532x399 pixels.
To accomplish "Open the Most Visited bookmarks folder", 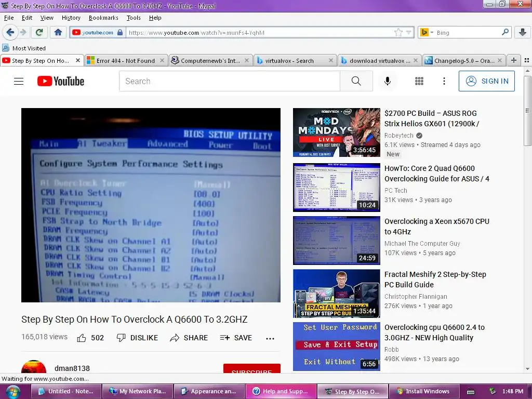I will (x=24, y=48).
